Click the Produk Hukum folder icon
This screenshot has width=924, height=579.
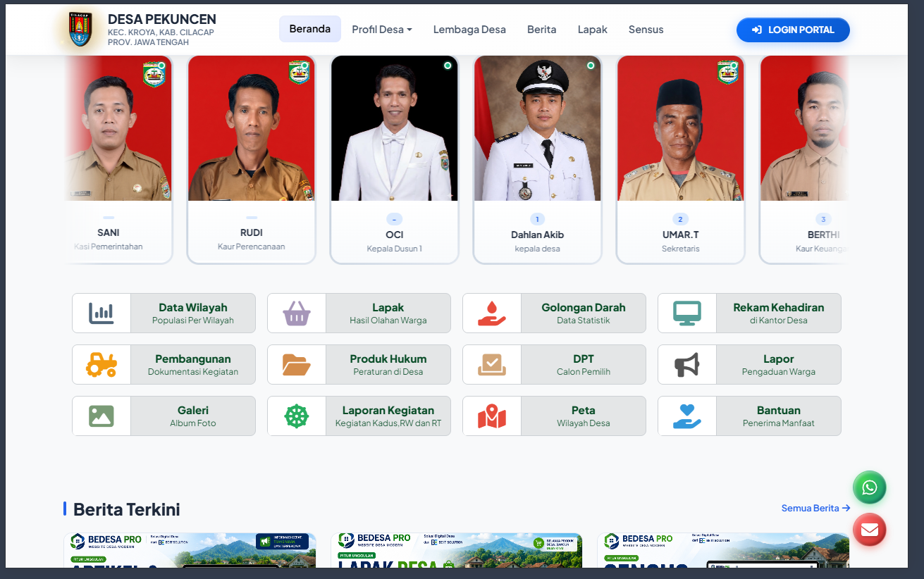point(297,364)
